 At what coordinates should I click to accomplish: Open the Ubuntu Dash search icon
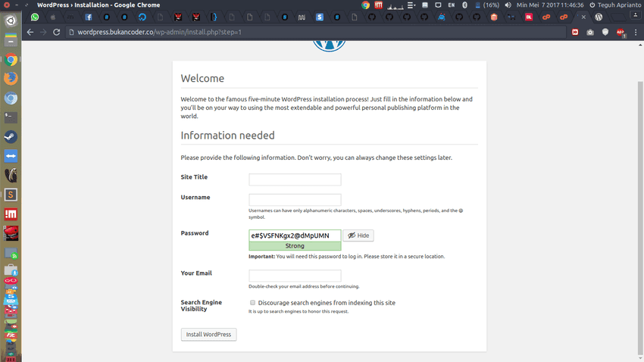pos(11,21)
